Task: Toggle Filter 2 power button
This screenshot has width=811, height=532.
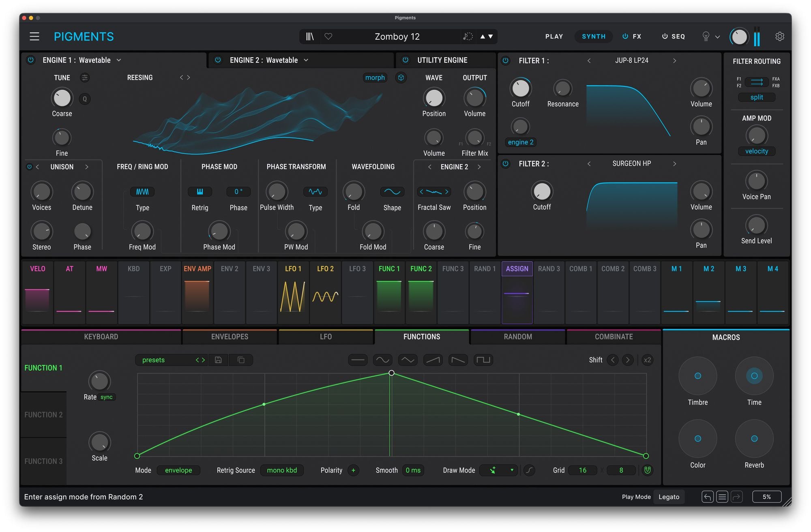Action: click(x=505, y=163)
